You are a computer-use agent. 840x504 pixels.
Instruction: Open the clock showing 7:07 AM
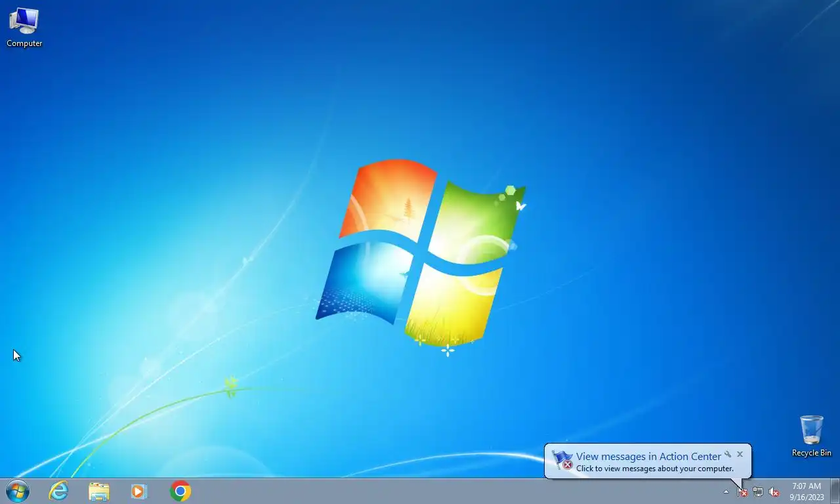coord(807,492)
